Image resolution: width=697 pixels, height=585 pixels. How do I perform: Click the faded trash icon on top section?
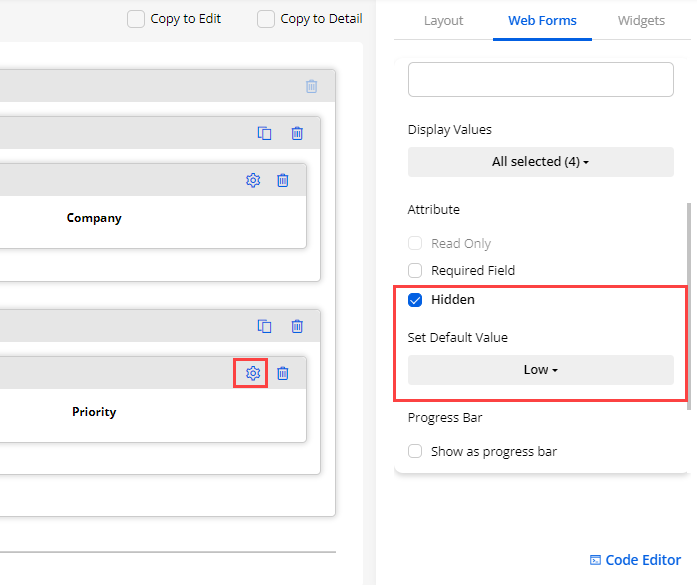[x=312, y=86]
